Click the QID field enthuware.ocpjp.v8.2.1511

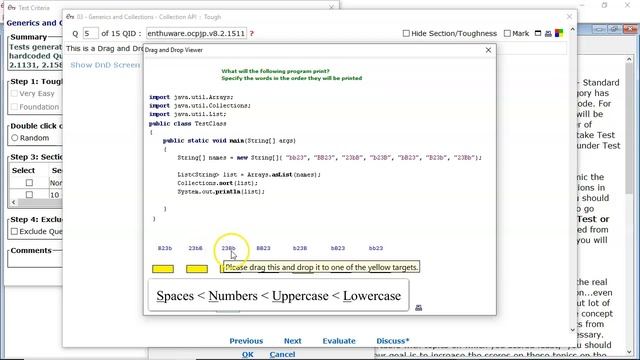(196, 33)
